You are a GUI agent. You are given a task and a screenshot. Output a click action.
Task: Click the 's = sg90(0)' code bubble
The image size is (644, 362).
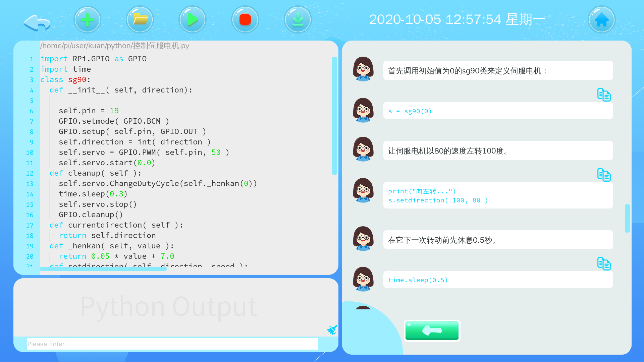click(x=498, y=111)
